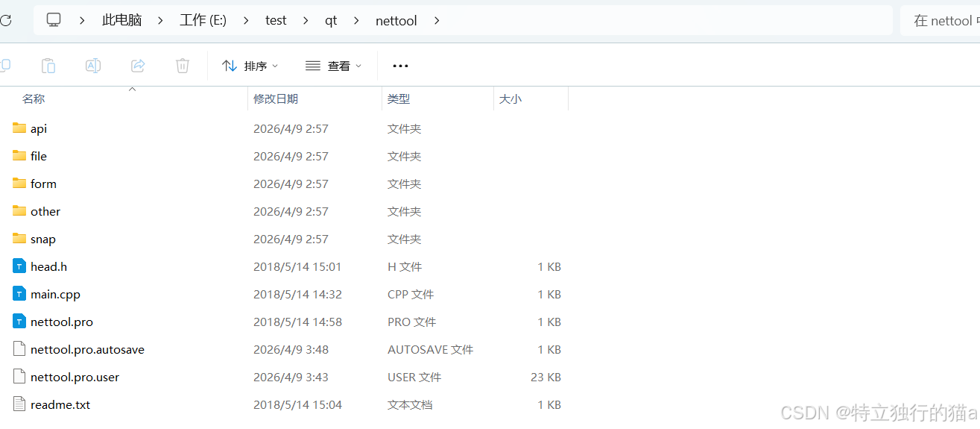Select the readme.txt file icon

click(19, 404)
